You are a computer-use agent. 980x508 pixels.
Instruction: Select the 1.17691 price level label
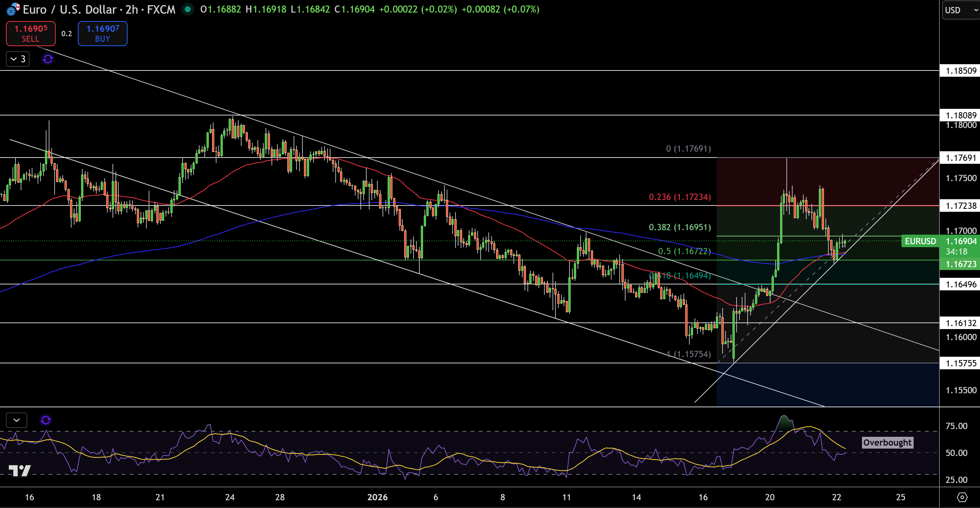(960, 158)
